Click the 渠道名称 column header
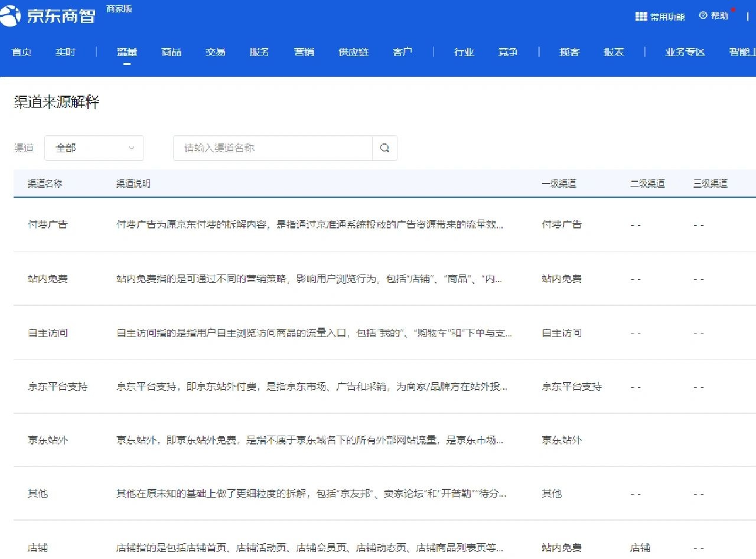Viewport: 756px width, 559px height. point(45,184)
